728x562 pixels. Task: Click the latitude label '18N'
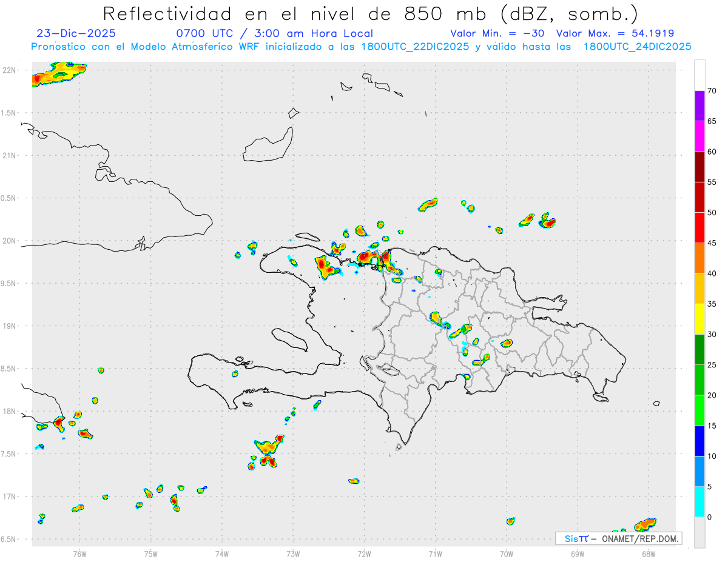pyautogui.click(x=10, y=411)
